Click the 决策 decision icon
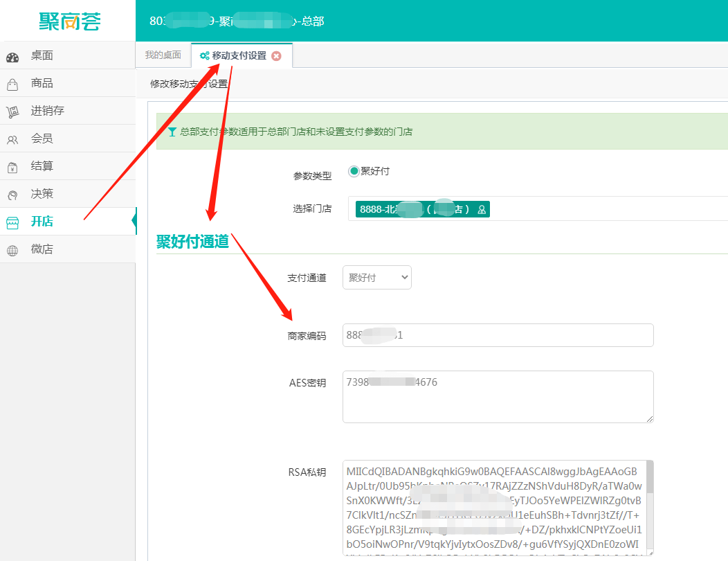The image size is (728, 561). (12, 195)
